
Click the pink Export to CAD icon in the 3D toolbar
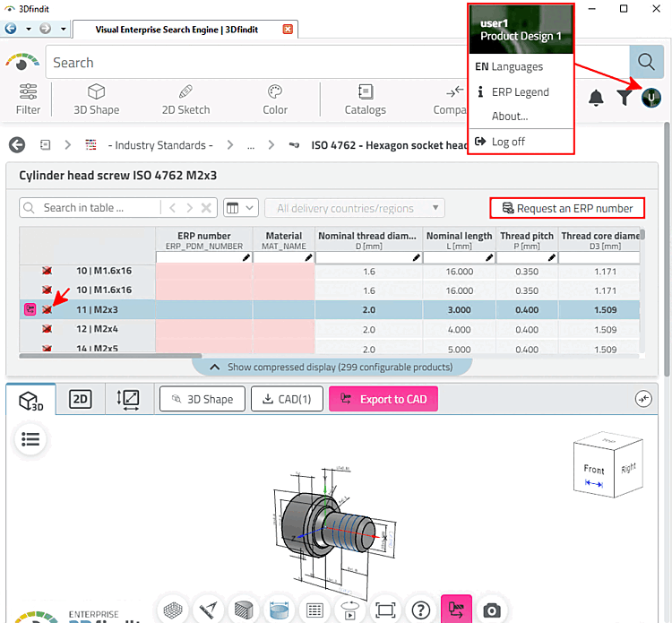(x=456, y=610)
